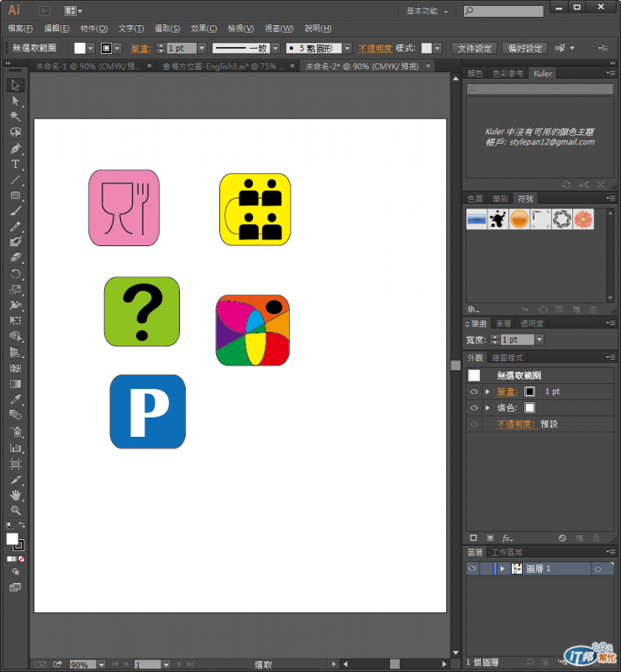Click the 不透明度 link in control bar
This screenshot has width=621, height=672.
[x=376, y=49]
